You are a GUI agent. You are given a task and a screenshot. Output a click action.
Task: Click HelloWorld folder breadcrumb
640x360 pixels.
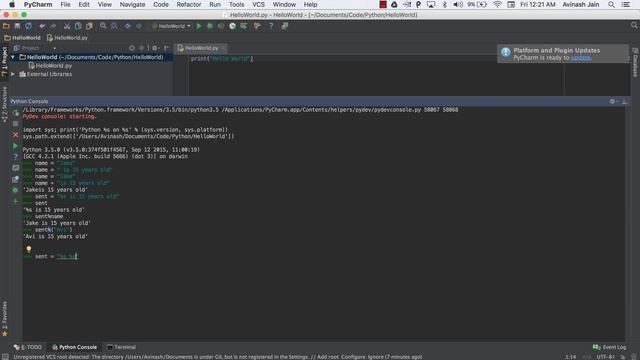(x=22, y=38)
